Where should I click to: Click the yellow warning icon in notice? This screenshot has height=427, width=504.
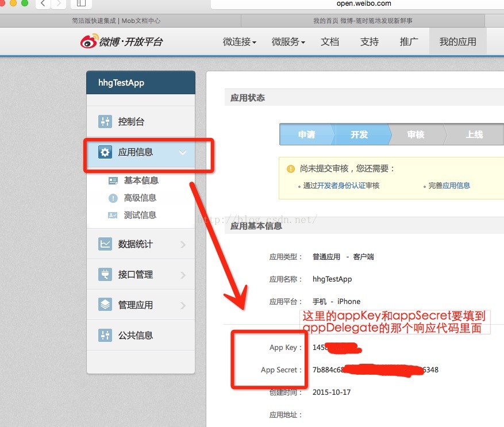click(x=291, y=168)
